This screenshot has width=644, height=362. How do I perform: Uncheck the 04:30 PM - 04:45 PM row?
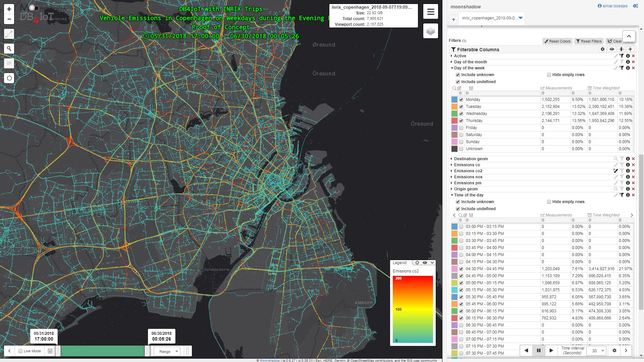click(x=461, y=269)
